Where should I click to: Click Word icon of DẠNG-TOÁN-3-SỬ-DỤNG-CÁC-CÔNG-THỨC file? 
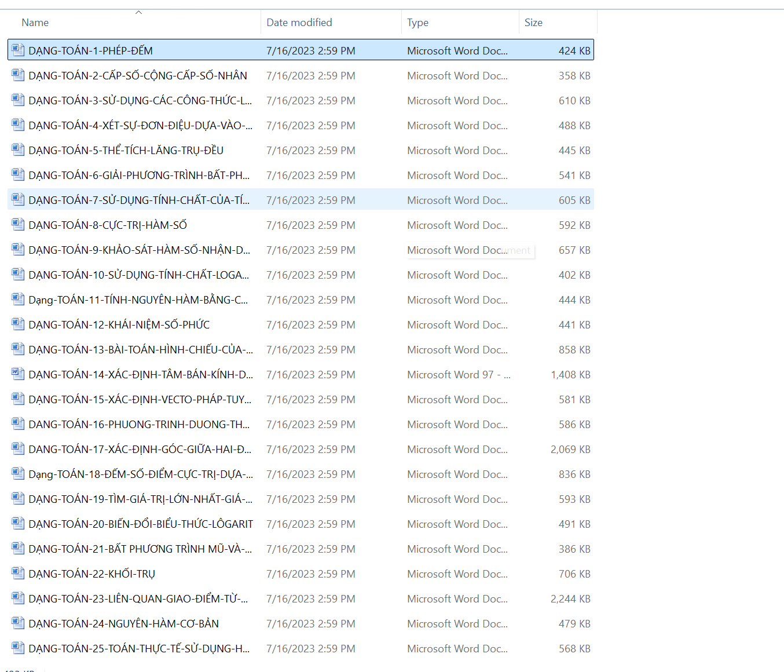tap(18, 100)
